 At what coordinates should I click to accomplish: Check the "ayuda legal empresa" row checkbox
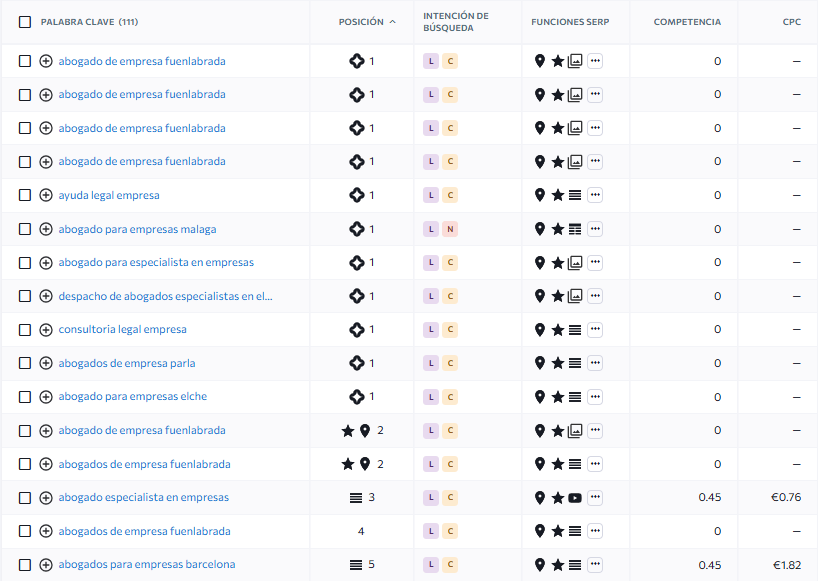[25, 195]
